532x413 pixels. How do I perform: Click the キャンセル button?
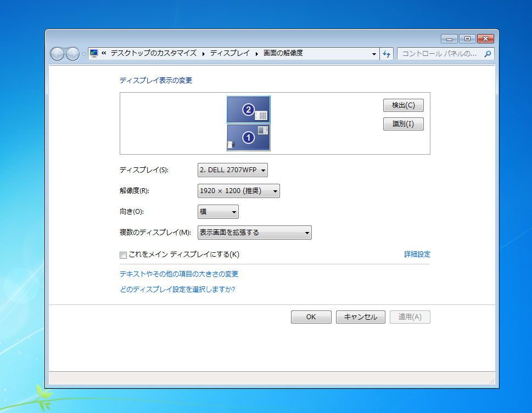360,317
